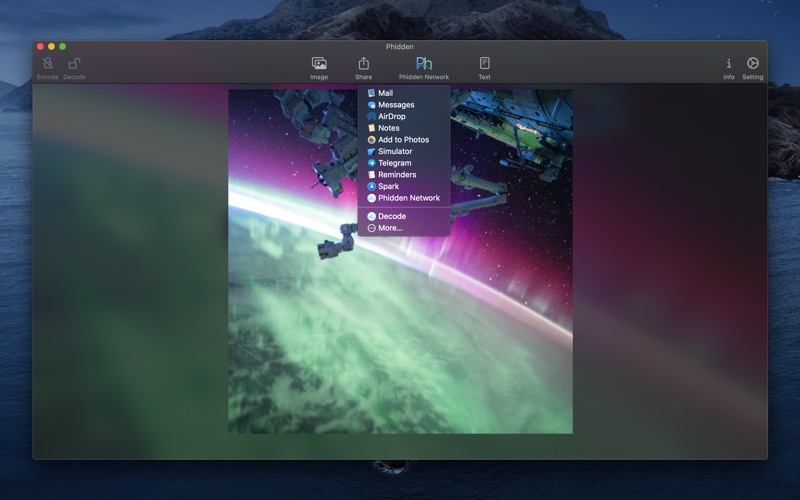Open More... in the share menu
This screenshot has width=800, height=500.
[404, 228]
